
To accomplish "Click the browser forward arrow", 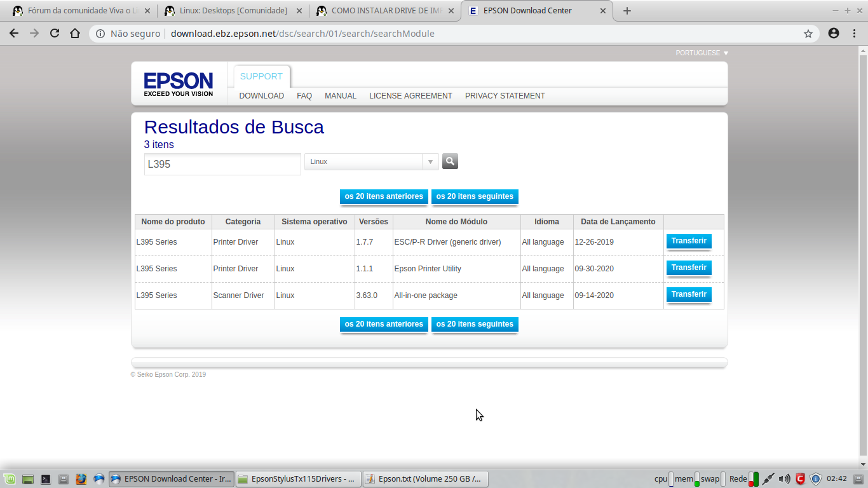I will click(34, 34).
